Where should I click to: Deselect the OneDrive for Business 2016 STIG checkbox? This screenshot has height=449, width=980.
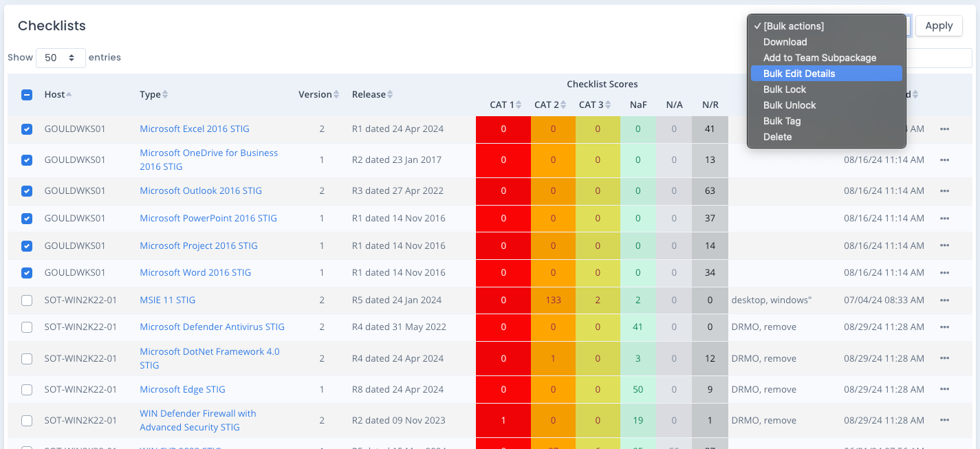27,160
